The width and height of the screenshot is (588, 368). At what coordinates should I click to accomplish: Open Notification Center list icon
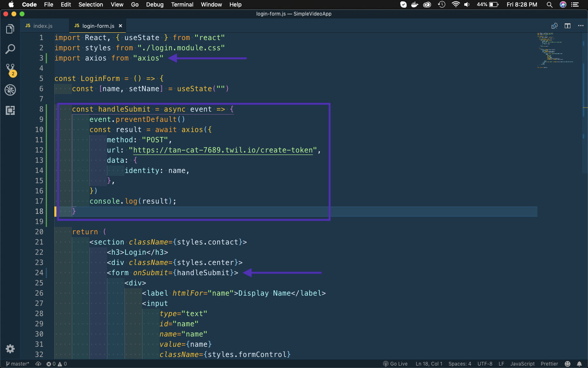(575, 4)
